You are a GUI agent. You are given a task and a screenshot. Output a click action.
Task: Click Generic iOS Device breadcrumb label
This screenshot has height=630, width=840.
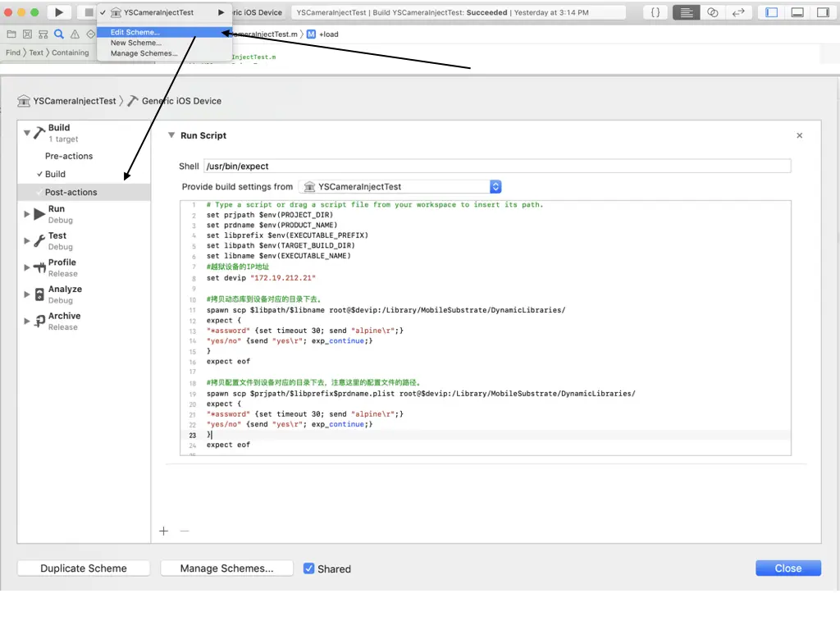tap(181, 101)
